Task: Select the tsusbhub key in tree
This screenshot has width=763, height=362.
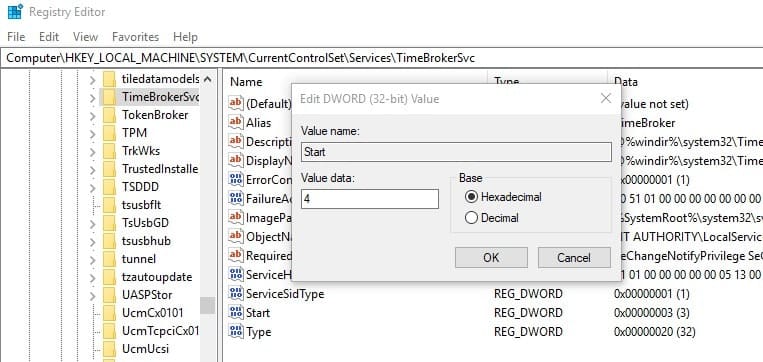Action: pos(146,241)
